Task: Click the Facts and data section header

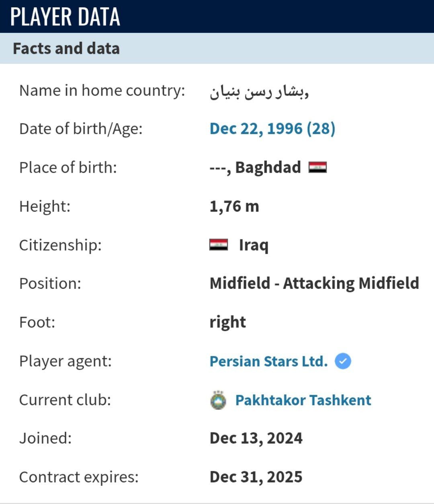Action: click(x=66, y=49)
